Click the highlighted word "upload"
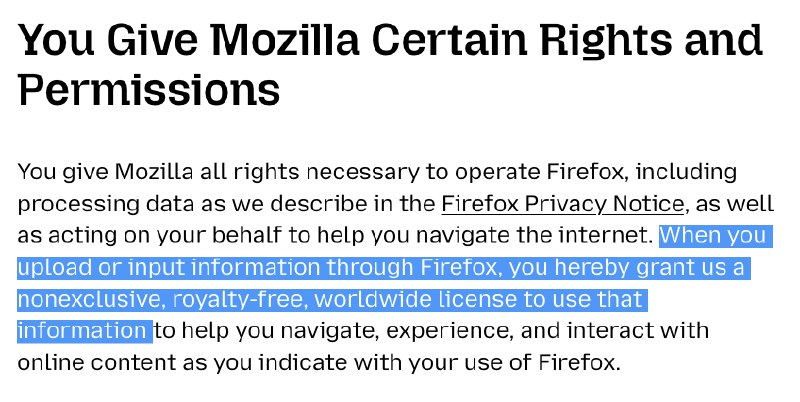This screenshot has height=402, width=800. pyautogui.click(x=50, y=268)
